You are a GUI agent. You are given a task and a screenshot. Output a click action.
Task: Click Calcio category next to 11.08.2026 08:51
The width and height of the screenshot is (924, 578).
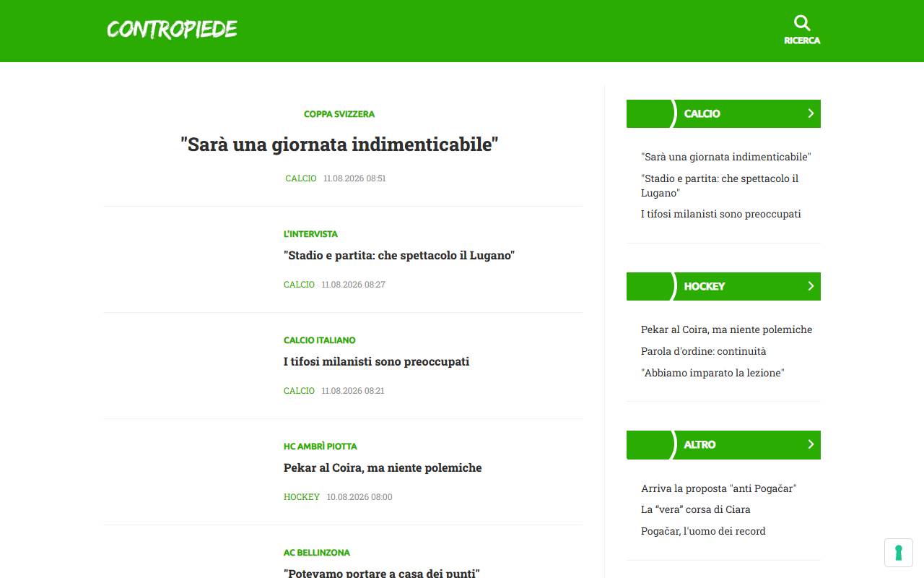click(x=301, y=178)
